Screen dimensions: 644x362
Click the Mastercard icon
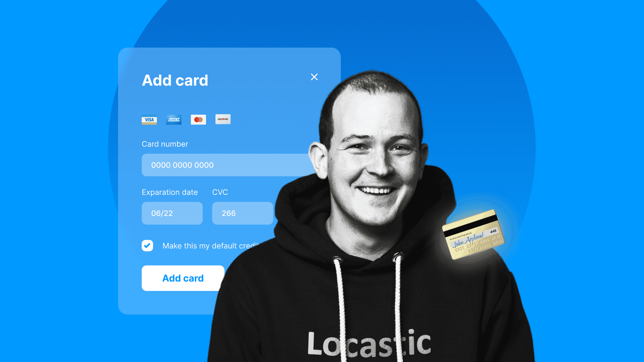(198, 119)
